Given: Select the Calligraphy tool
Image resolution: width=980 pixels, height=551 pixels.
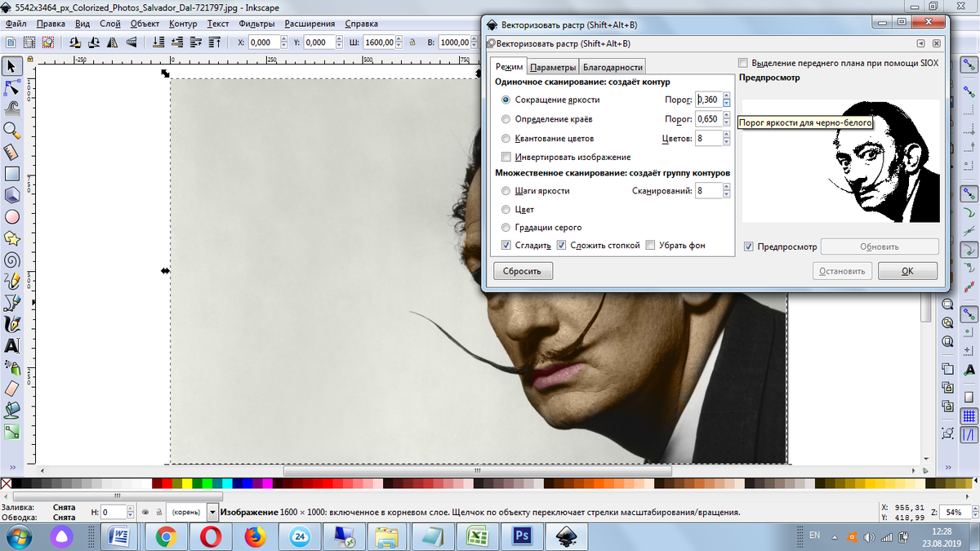Looking at the screenshot, I should (12, 324).
